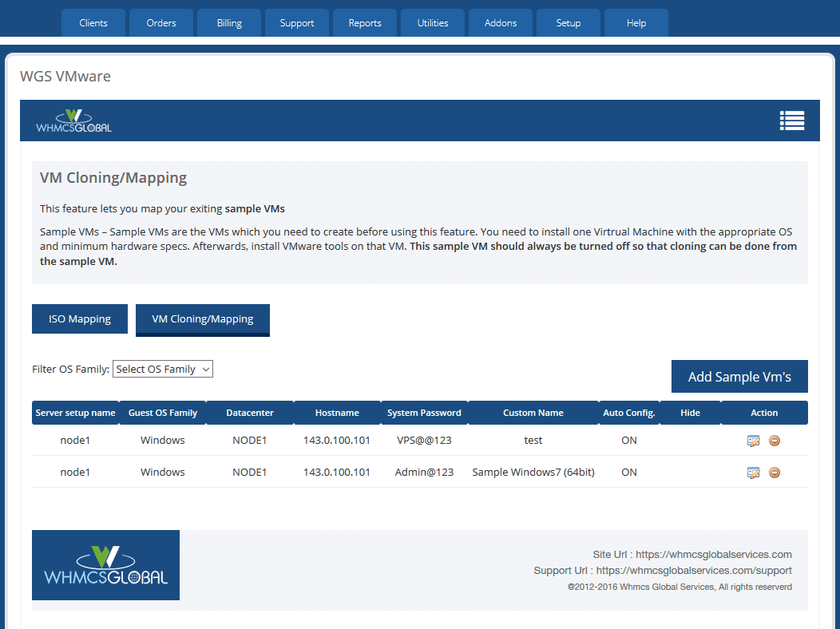Delete the test sample VM entry
Screen dimensions: 840x629
(774, 440)
